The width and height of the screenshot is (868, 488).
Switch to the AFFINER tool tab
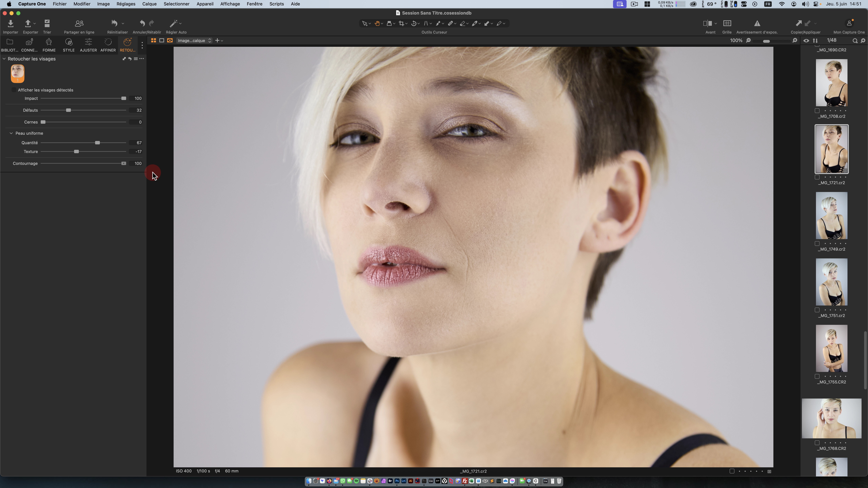pyautogui.click(x=108, y=45)
